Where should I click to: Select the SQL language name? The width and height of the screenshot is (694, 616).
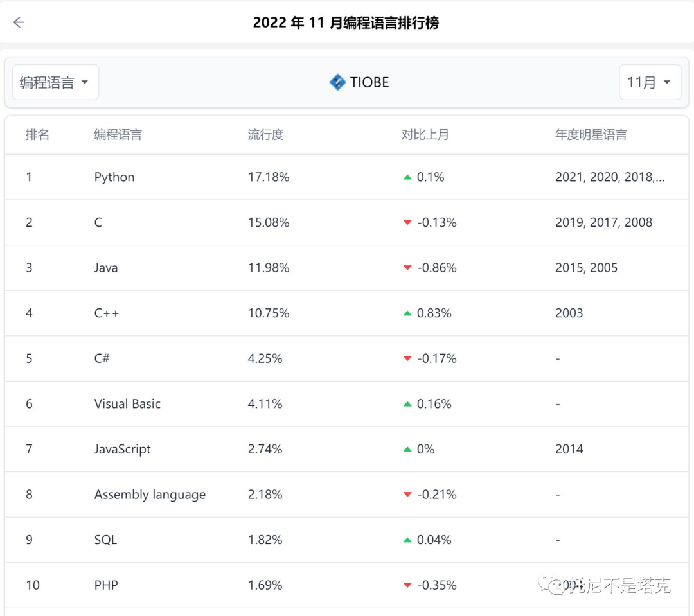click(105, 540)
